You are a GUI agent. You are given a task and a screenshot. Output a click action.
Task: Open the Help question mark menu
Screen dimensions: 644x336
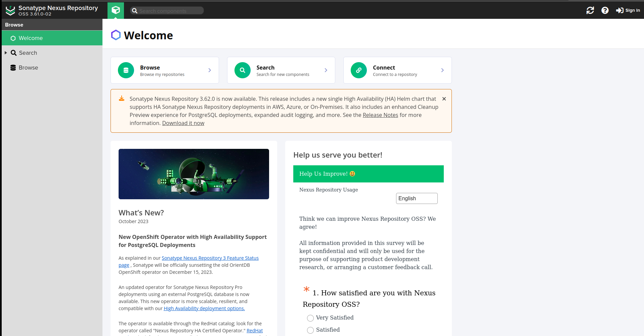(605, 10)
